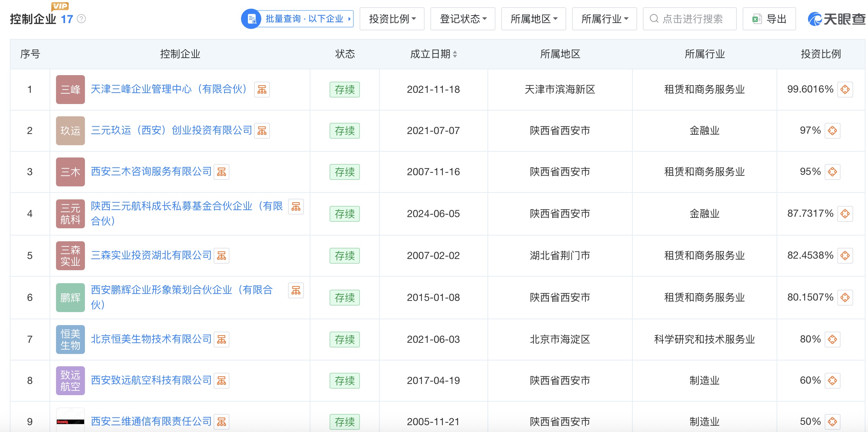Expand the 投资比例 filter dropdown
The image size is (868, 432).
click(392, 19)
